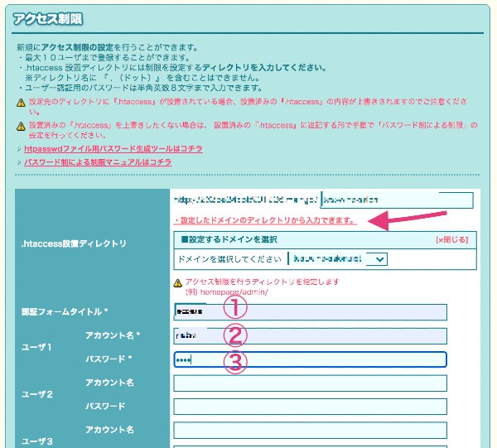Select the 'ドメインを選択してください' text
The image size is (497, 448).
(x=229, y=259)
